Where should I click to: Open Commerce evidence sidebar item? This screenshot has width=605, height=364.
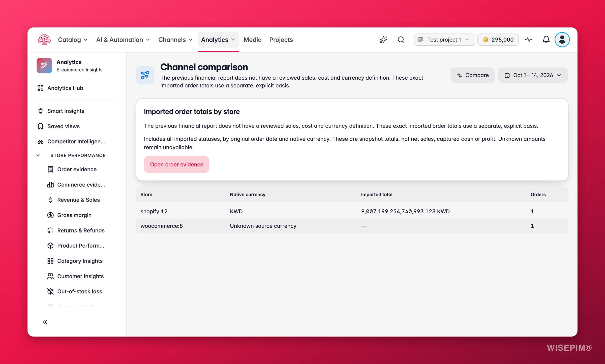[77, 185]
